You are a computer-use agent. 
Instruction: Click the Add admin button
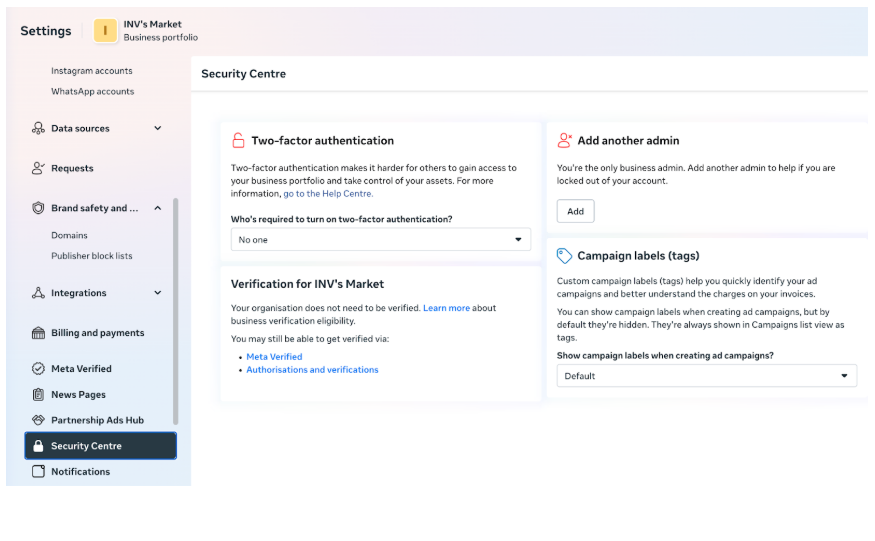coord(575,212)
